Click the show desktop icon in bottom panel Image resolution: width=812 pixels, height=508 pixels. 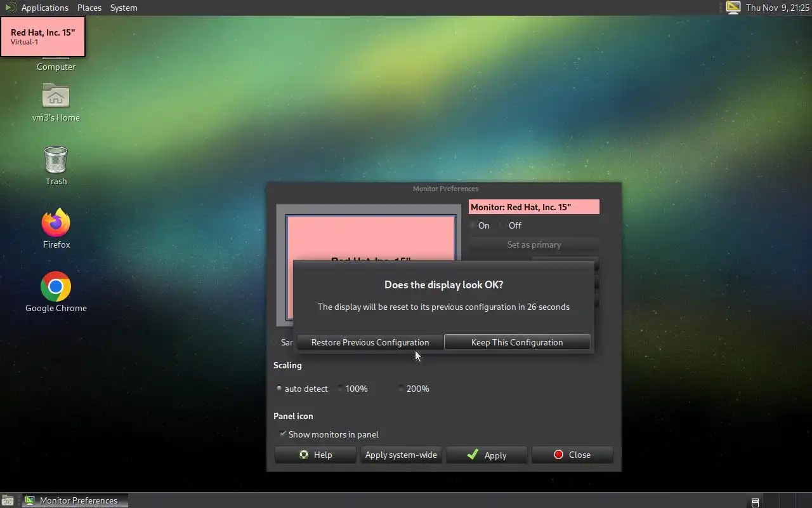click(8, 500)
